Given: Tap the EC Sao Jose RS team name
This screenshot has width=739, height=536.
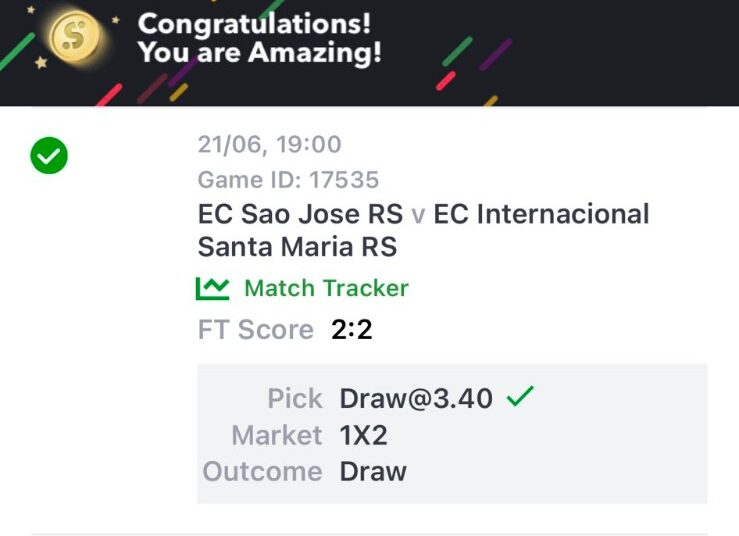Looking at the screenshot, I should (x=300, y=214).
